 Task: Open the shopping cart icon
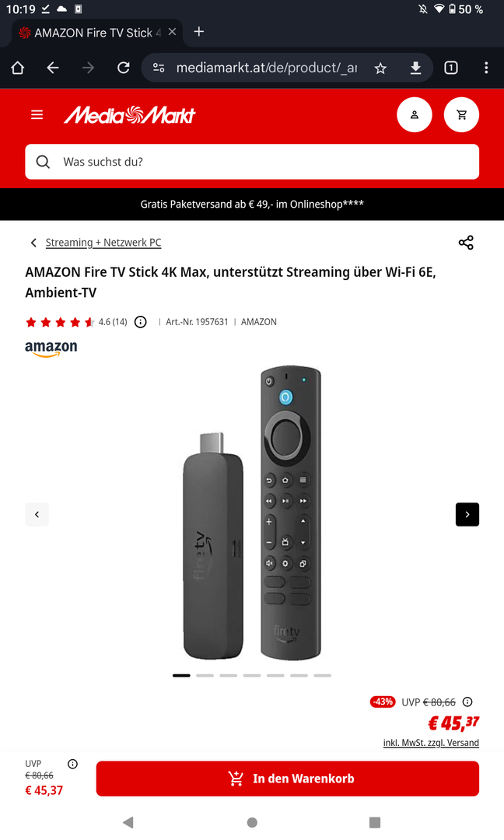461,114
